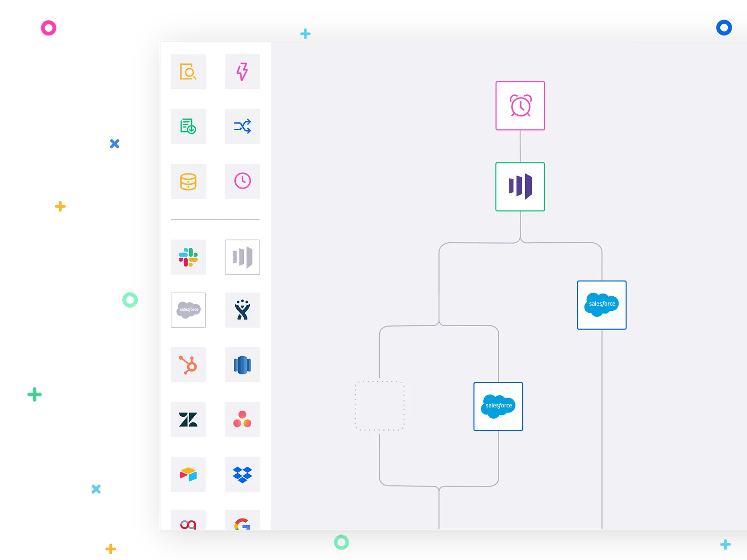Pick the HubSpot connector icon
747x560 pixels.
[x=188, y=364]
